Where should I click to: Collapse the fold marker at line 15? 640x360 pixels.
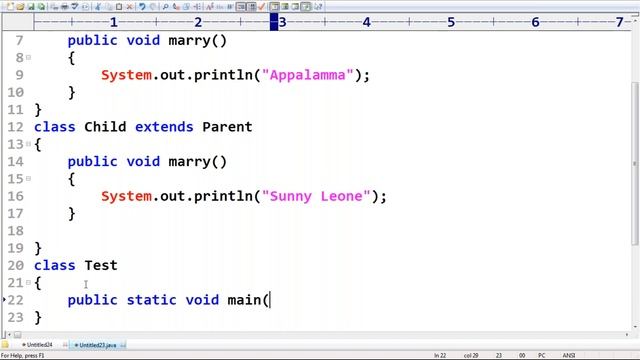[29, 178]
